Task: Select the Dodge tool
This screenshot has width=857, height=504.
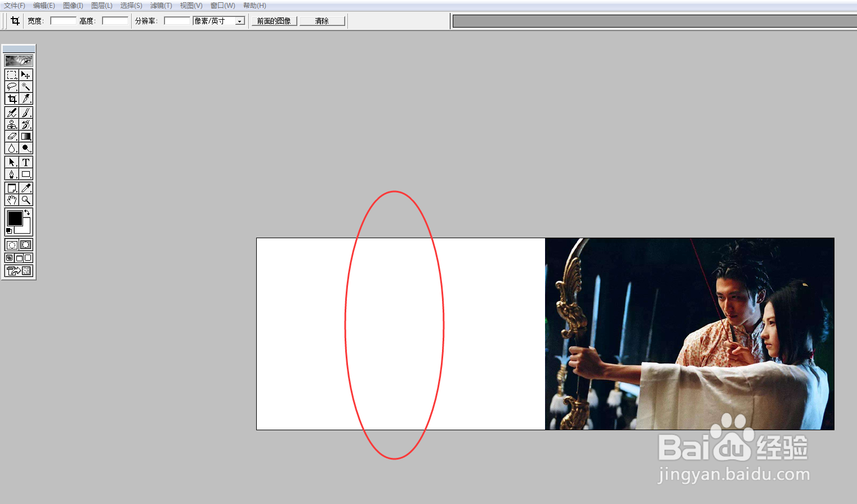Action: coord(26,148)
